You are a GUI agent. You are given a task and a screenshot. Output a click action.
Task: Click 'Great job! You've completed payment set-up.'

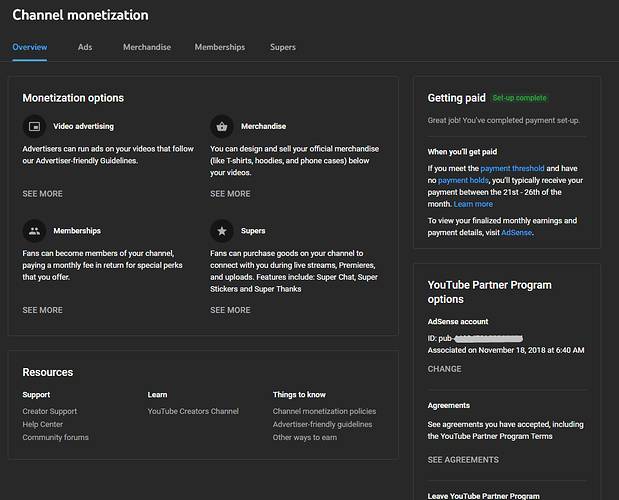(504, 120)
